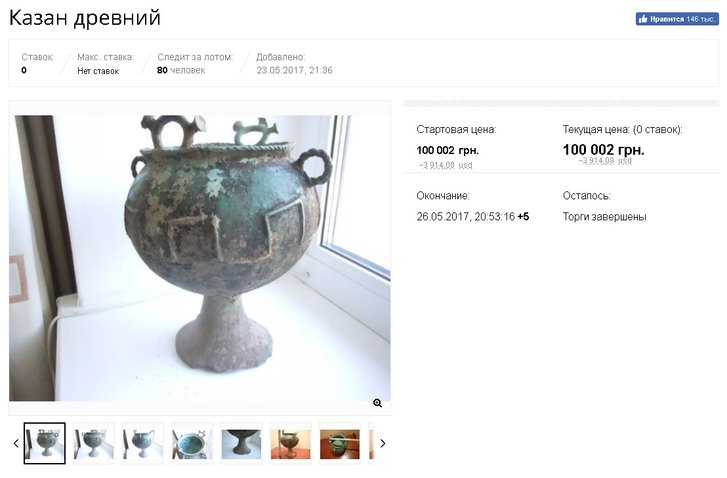Open the sixth thumbnail with orange background
This screenshot has height=478, width=727.
(x=290, y=443)
